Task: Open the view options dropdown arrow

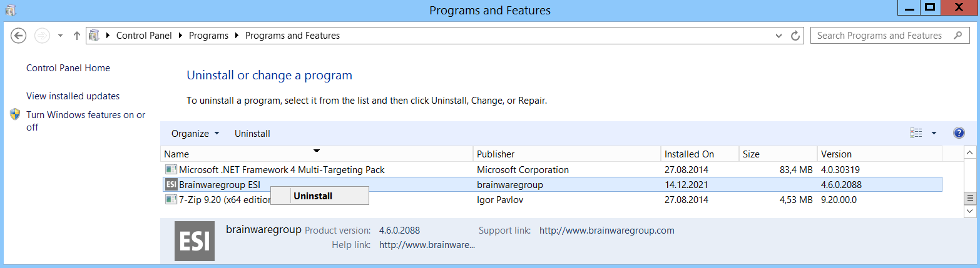Action: [934, 133]
